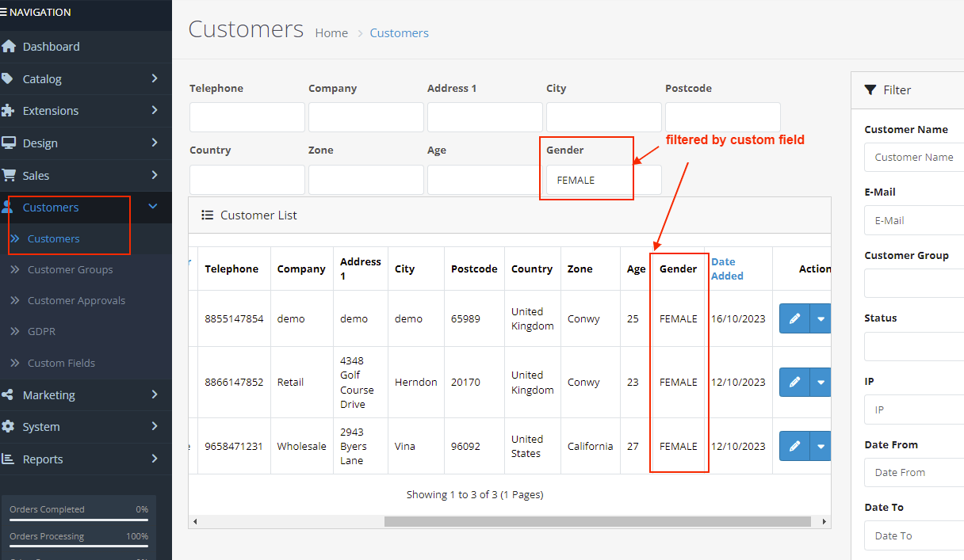Open Customer Groups submenu item
Viewport: 964px width, 560px height.
tap(70, 269)
